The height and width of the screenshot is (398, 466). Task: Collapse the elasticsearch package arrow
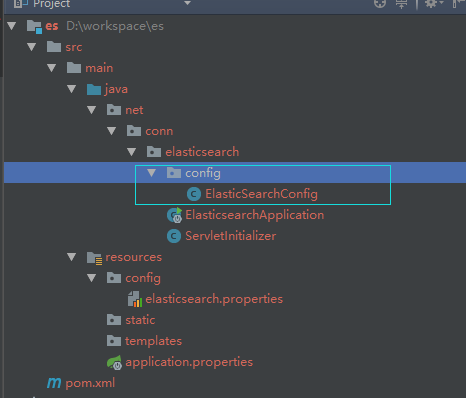click(132, 152)
